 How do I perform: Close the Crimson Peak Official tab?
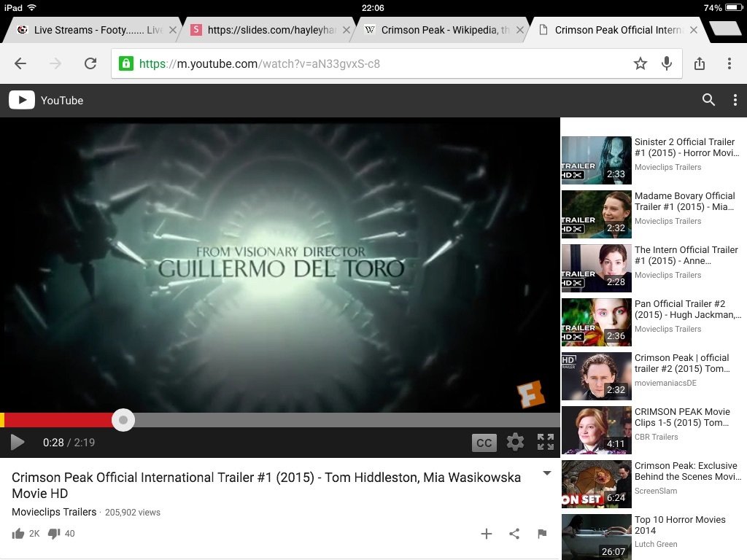tap(694, 30)
